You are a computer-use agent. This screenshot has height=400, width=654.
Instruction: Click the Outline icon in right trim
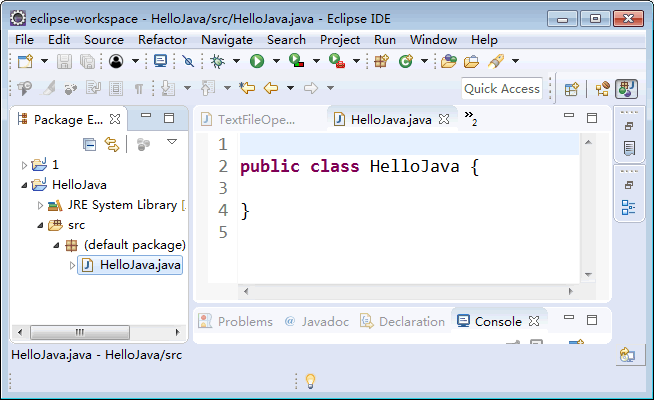[x=629, y=207]
